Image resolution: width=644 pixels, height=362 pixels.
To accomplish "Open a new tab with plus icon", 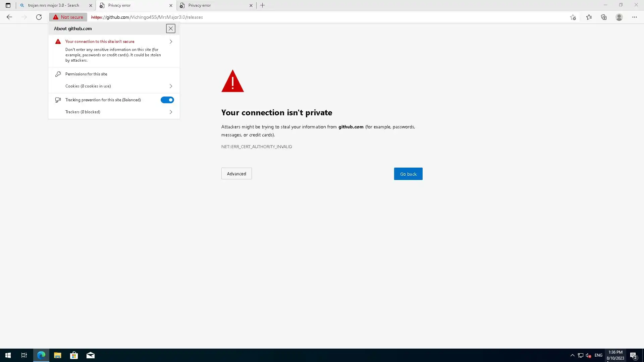I will [263, 5].
